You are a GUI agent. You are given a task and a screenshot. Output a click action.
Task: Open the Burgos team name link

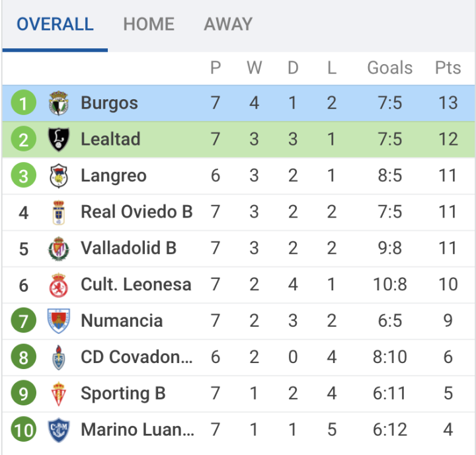coord(109,103)
